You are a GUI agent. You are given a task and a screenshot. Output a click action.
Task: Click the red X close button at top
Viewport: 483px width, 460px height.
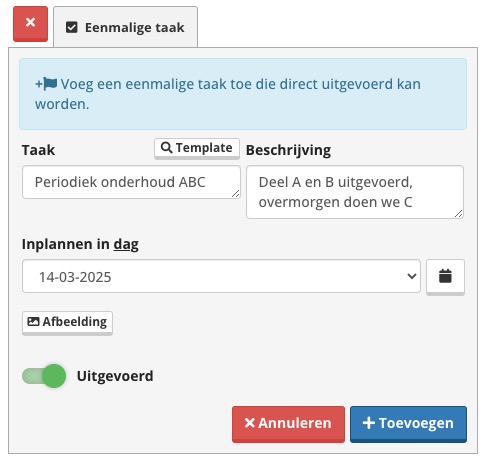(x=30, y=23)
